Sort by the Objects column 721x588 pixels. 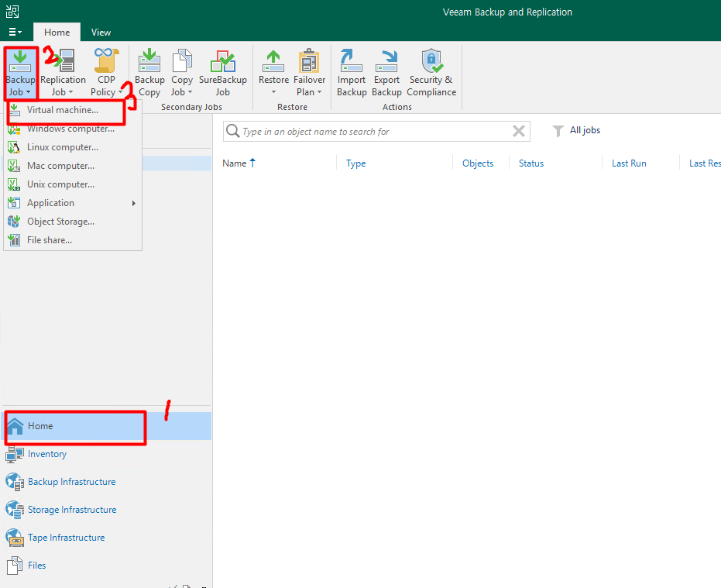[478, 163]
